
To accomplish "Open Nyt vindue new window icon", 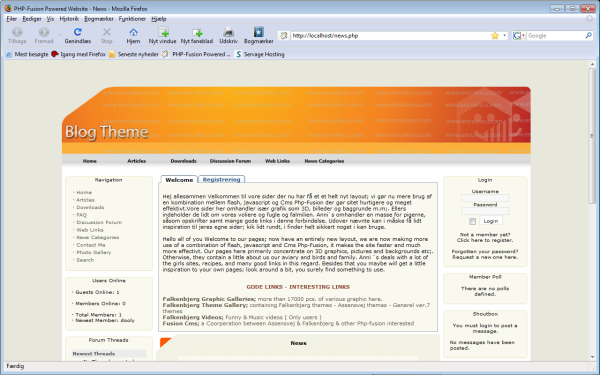I will [x=163, y=36].
